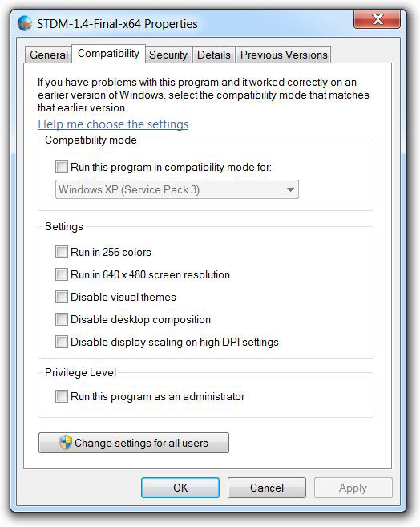Viewport: 420px width, 527px height.
Task: Open the Windows XP (Service Pack 3) dropdown
Action: (x=177, y=189)
